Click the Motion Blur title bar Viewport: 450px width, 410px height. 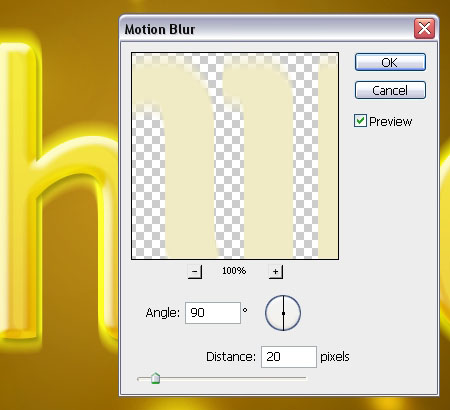point(267,29)
